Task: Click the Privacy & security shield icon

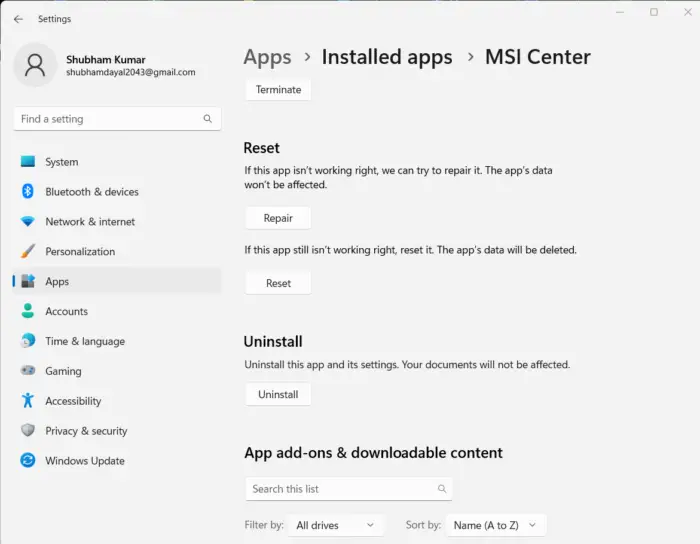Action: [28, 430]
